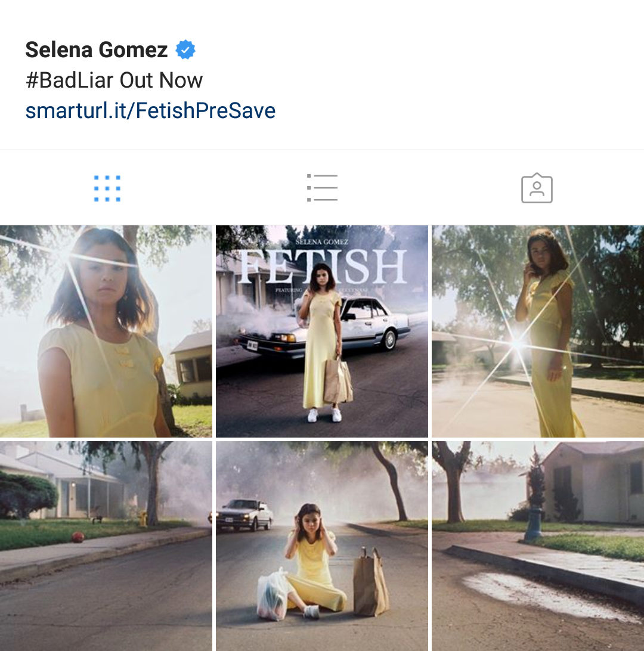The height and width of the screenshot is (651, 644).
Task: Switch to the grid view icon
Action: click(x=107, y=188)
